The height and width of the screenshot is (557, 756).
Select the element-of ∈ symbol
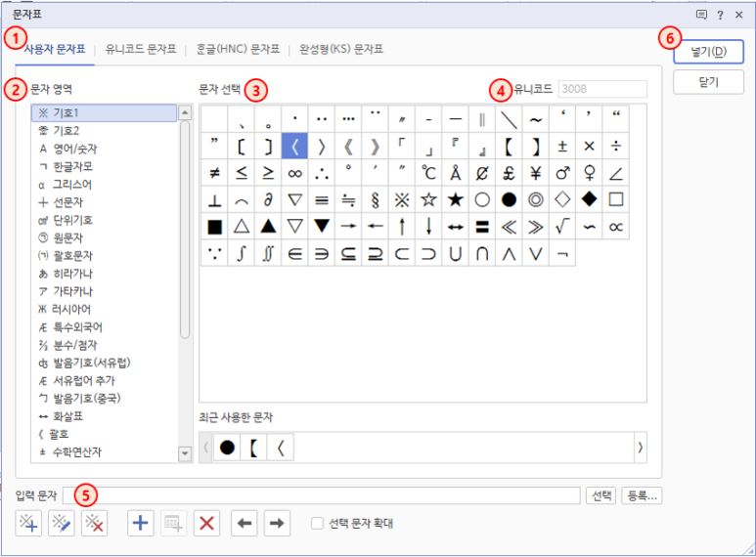[x=295, y=253]
